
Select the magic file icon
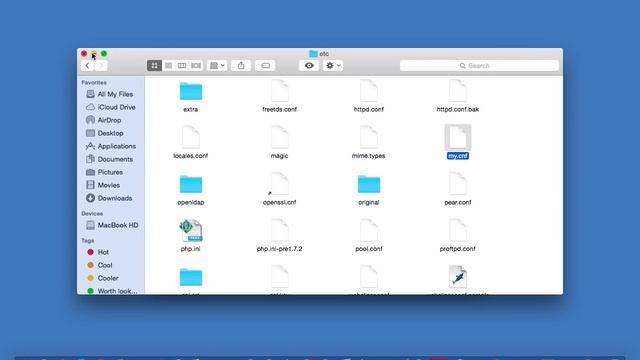(280, 137)
